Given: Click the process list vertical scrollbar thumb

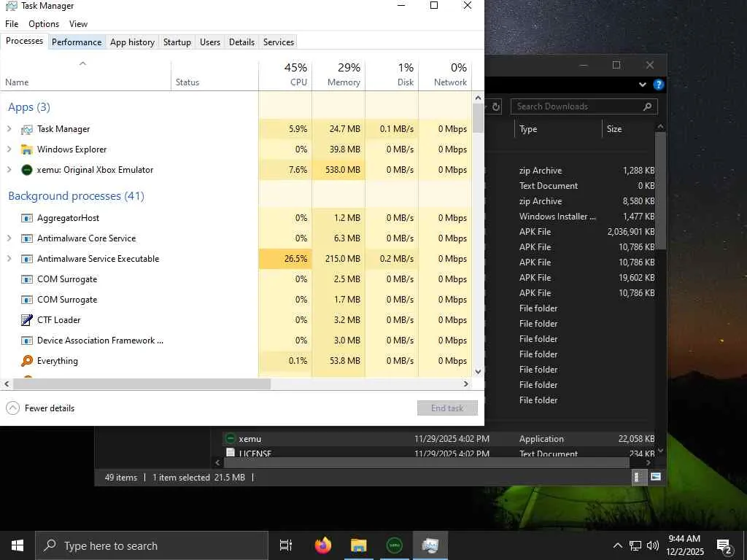Looking at the screenshot, I should tap(479, 118).
